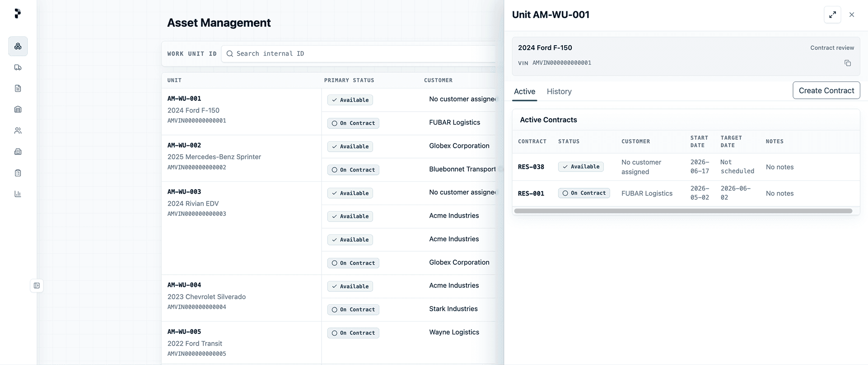Click On Contract badge for Wayne Logistics
This screenshot has height=365, width=868.
pos(353,333)
